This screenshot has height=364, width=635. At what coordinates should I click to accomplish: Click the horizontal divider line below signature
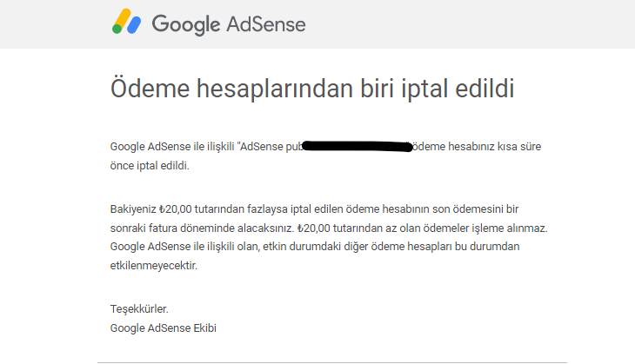332,362
